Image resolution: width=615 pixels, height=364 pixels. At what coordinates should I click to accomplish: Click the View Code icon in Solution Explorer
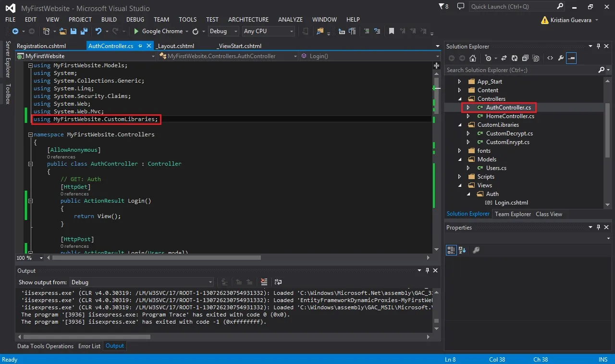pyautogui.click(x=550, y=58)
